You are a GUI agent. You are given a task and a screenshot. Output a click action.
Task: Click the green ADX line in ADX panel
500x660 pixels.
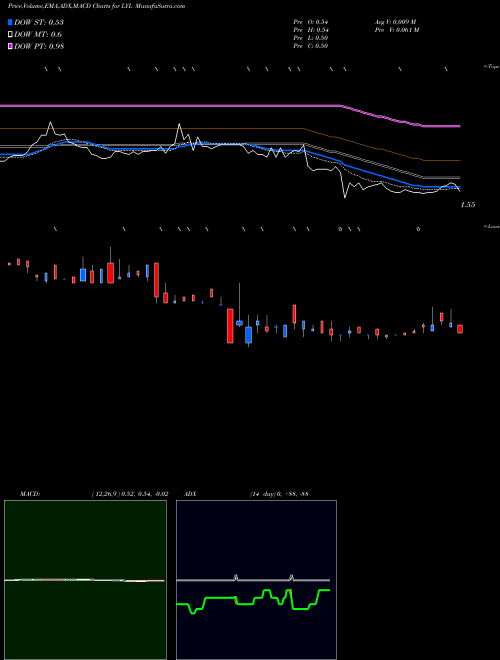(x=253, y=600)
